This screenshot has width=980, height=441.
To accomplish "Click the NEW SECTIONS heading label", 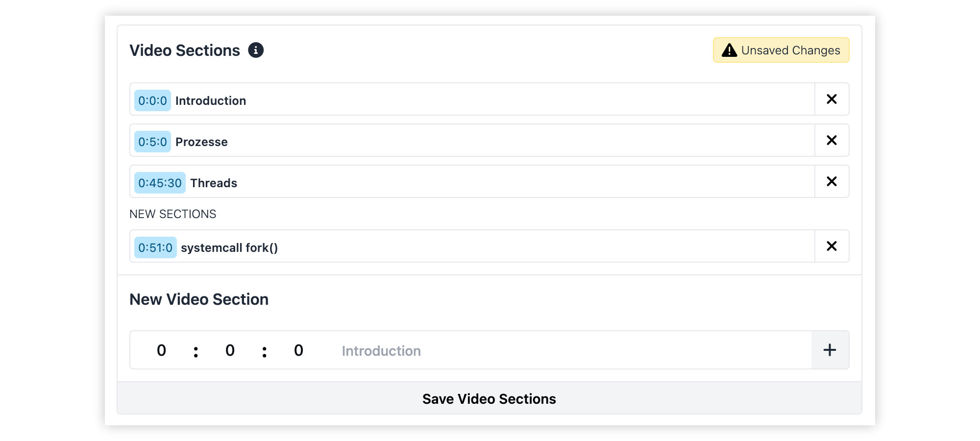I will coord(172,214).
